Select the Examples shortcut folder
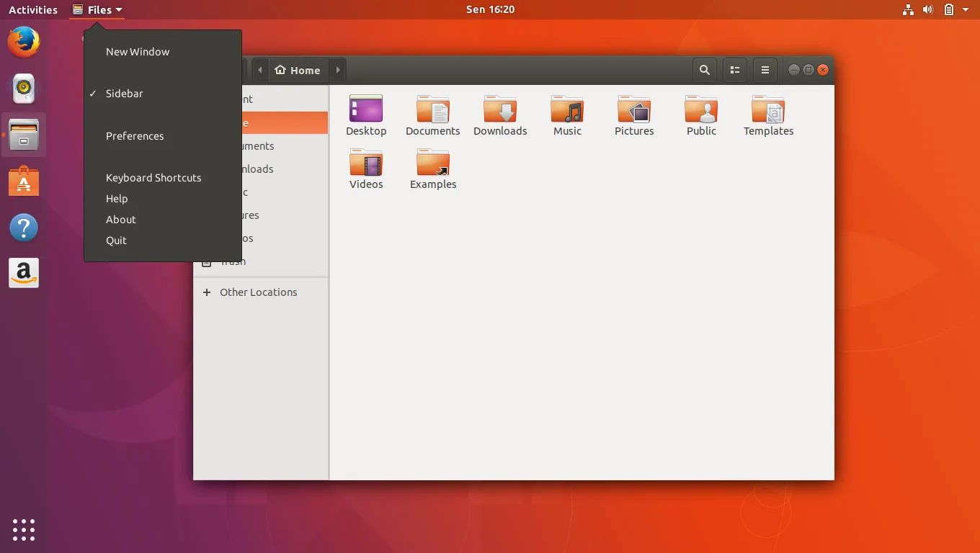 click(433, 168)
